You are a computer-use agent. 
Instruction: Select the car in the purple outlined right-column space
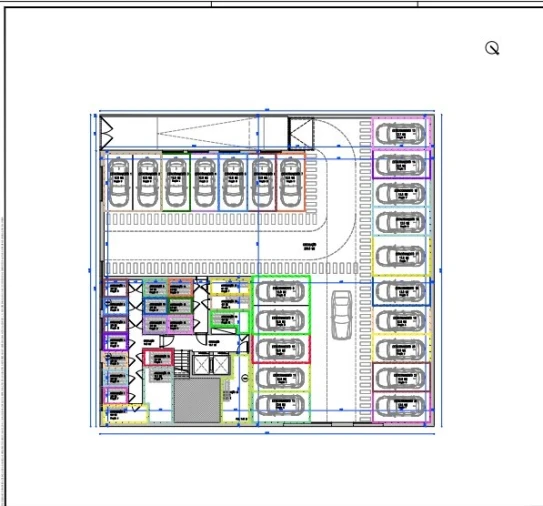click(x=401, y=165)
